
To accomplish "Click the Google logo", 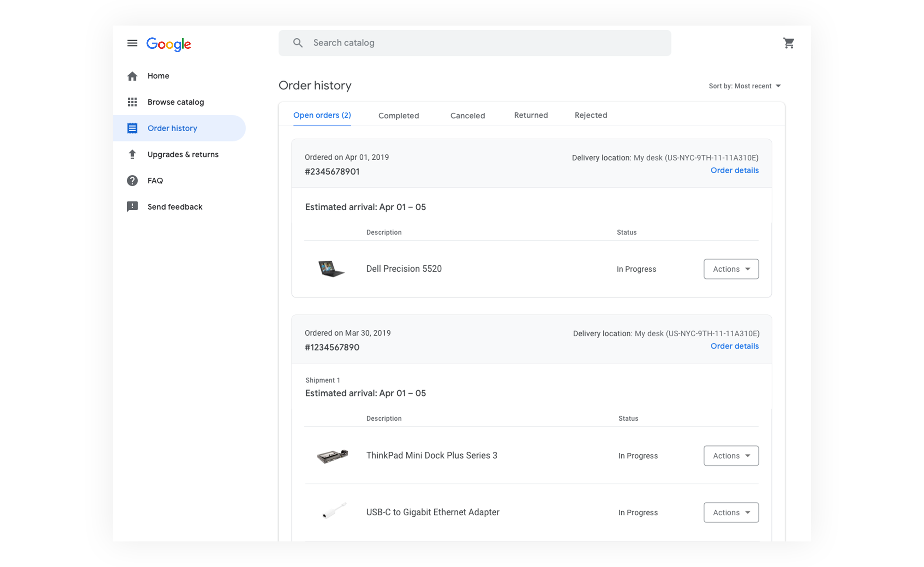I will coord(169,44).
